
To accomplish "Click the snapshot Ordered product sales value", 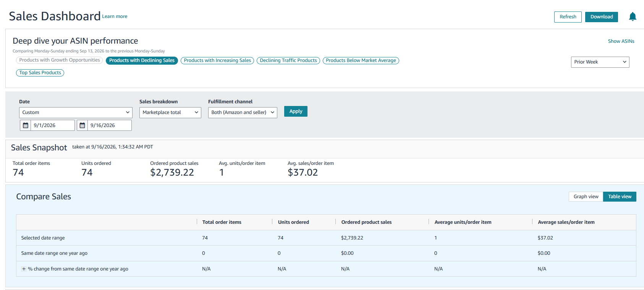I will (x=172, y=173).
